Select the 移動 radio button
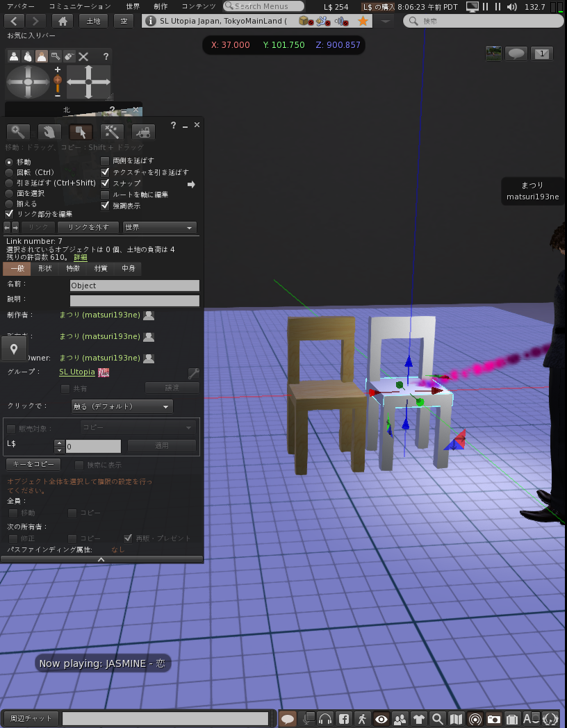This screenshot has height=728, width=567. pos(9,162)
